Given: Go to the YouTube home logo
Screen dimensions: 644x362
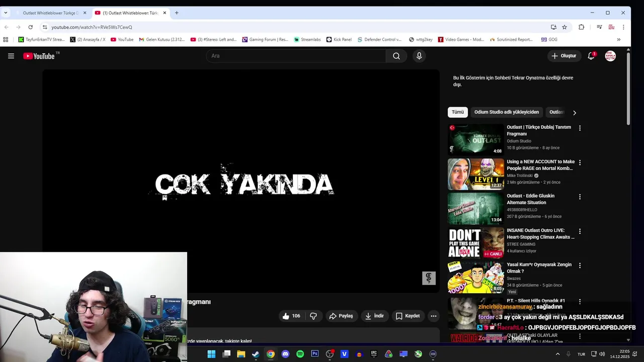Looking at the screenshot, I should (39, 56).
